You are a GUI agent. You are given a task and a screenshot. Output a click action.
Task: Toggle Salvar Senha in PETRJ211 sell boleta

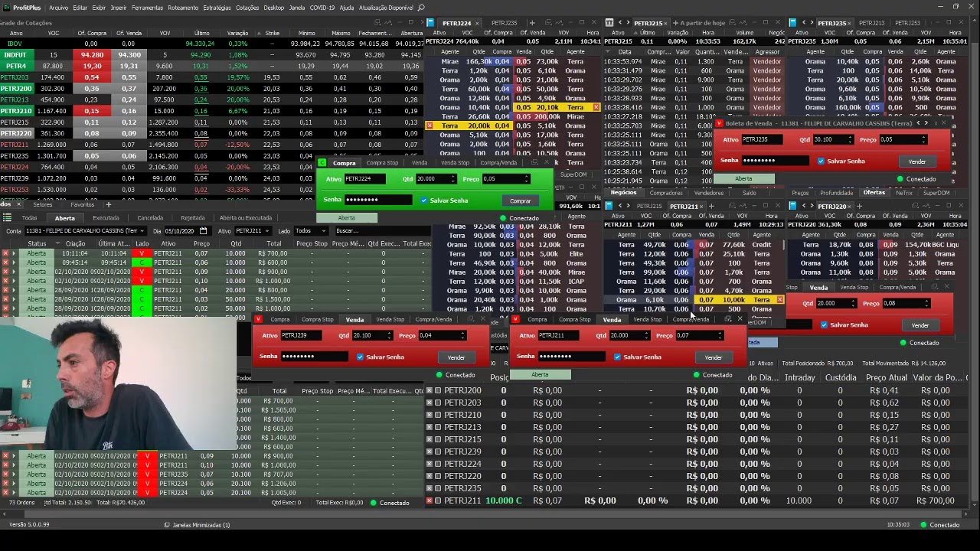click(617, 357)
